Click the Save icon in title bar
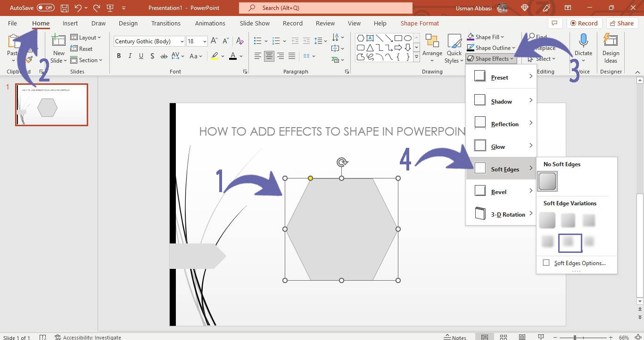644x340 pixels. 65,8
